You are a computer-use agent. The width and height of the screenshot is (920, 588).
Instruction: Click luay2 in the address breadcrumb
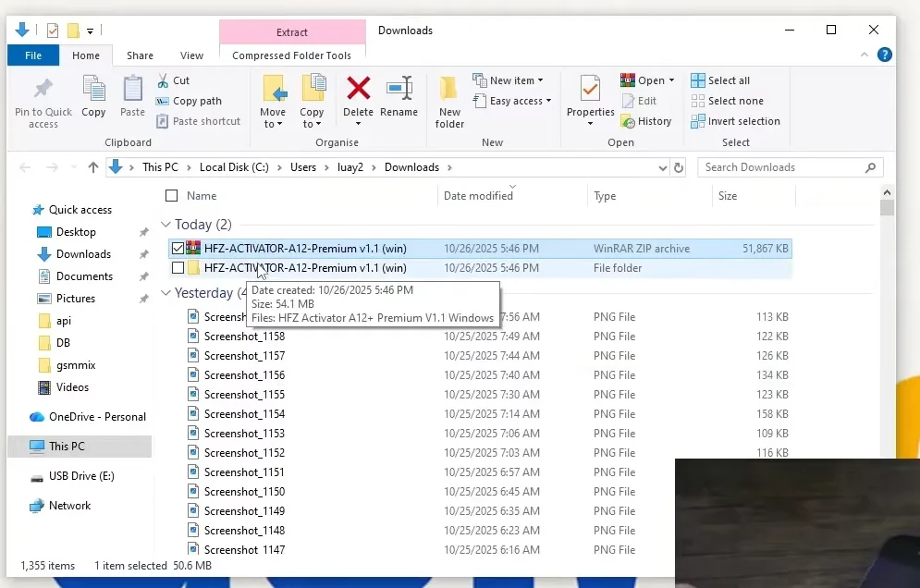(350, 167)
